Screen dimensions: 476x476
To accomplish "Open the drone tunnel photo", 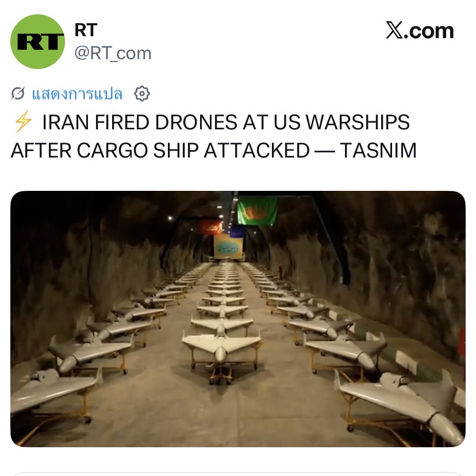I will click(x=238, y=318).
